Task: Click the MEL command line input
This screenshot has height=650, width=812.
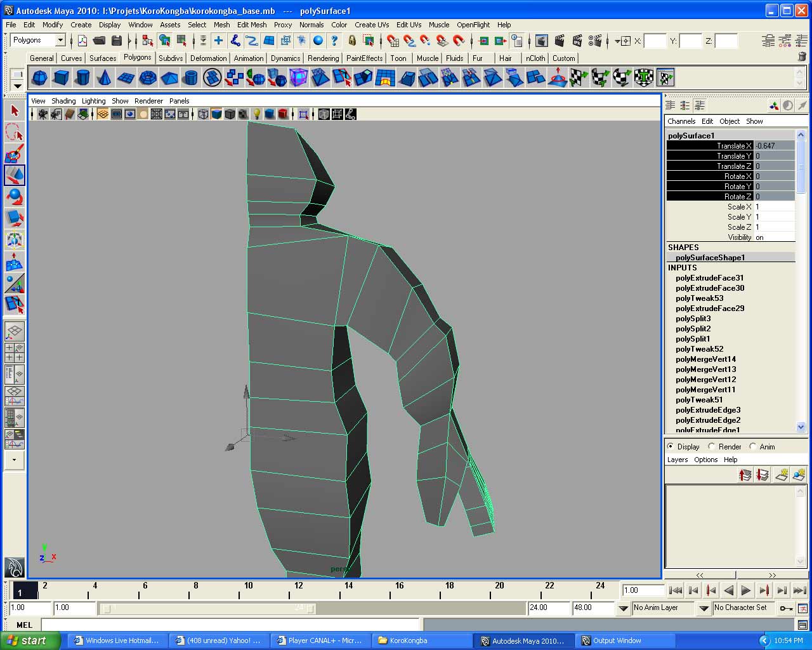Action: tap(230, 625)
